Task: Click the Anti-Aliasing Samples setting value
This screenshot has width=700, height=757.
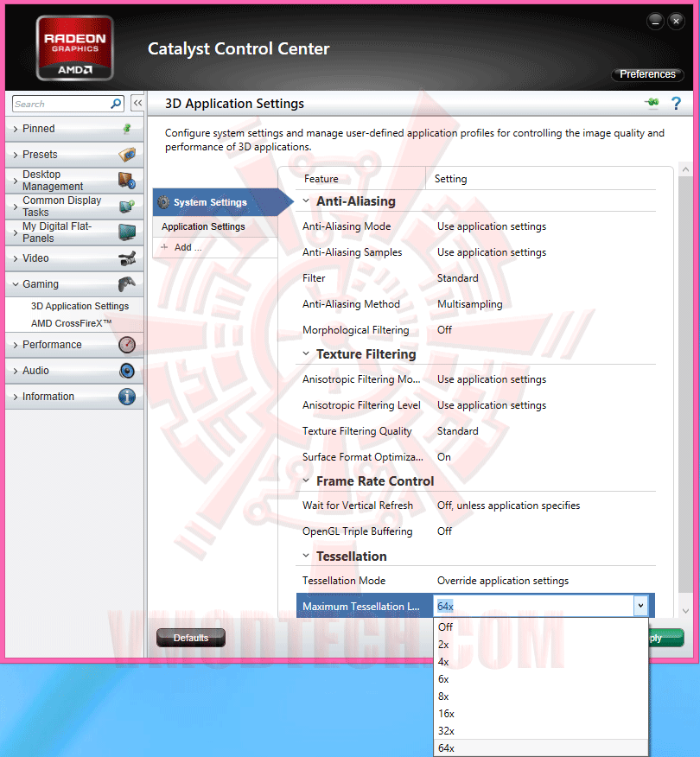Action: click(x=492, y=252)
